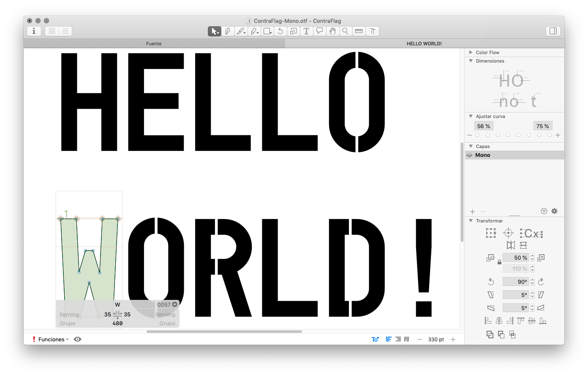The image size is (588, 376).
Task: Open the HELLO WORLD! tab
Action: (424, 44)
